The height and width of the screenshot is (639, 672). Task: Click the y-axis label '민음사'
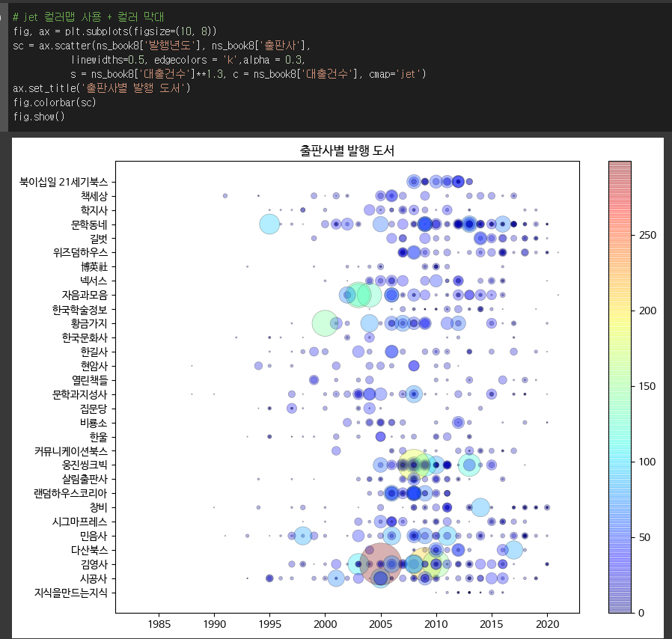coord(94,536)
